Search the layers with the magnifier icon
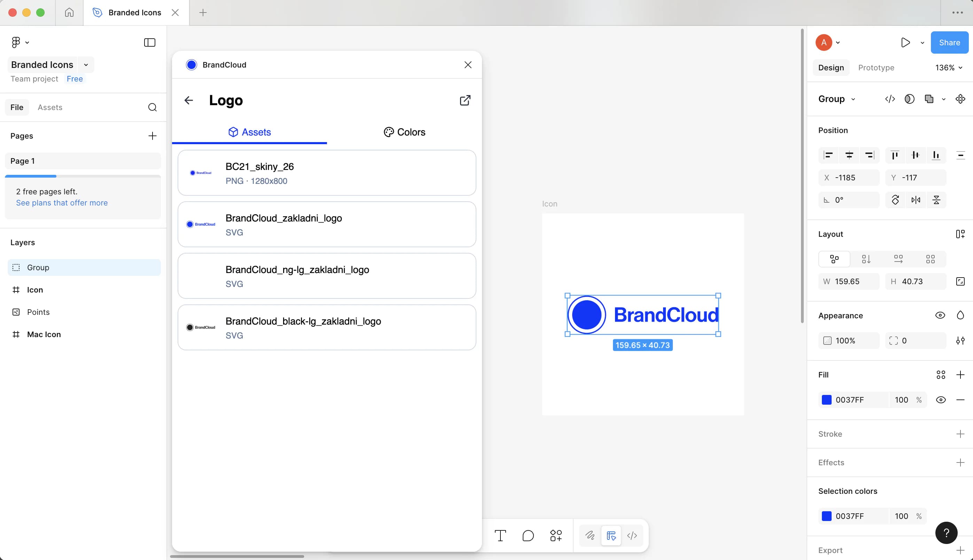Image resolution: width=973 pixels, height=560 pixels. point(152,107)
